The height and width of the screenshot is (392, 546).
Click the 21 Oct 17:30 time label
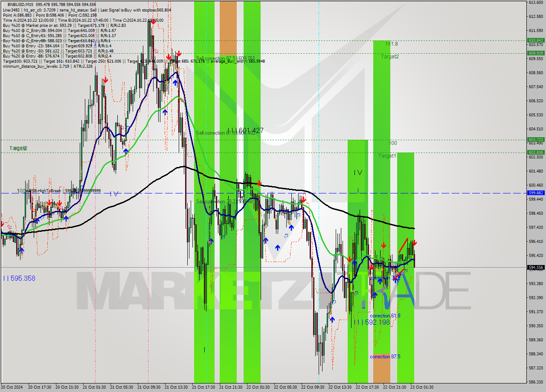[x=203, y=387]
